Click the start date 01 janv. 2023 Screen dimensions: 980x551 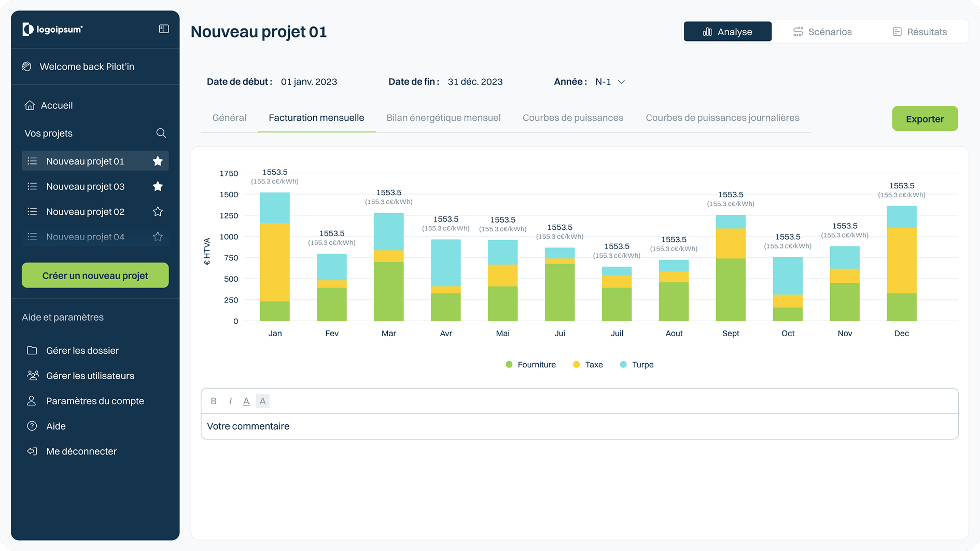coord(309,82)
